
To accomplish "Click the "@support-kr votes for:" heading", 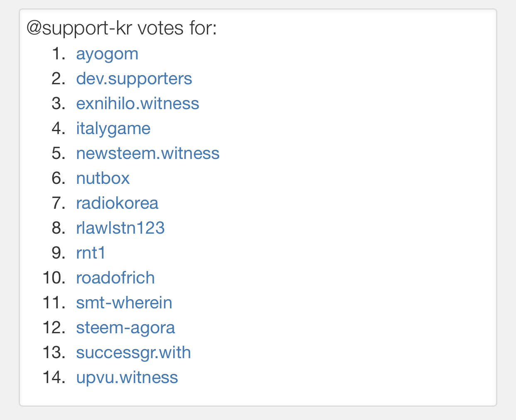I will click(121, 28).
